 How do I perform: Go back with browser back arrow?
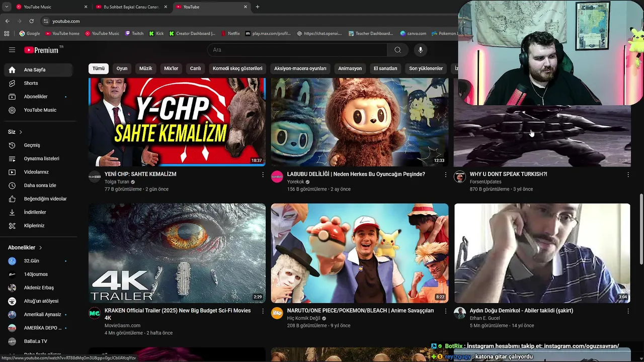tap(7, 21)
